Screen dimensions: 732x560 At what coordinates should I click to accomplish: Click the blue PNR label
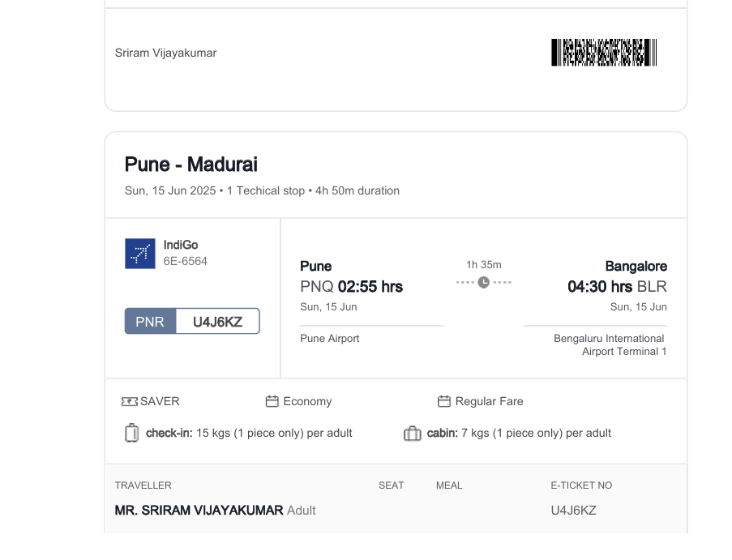pos(150,321)
